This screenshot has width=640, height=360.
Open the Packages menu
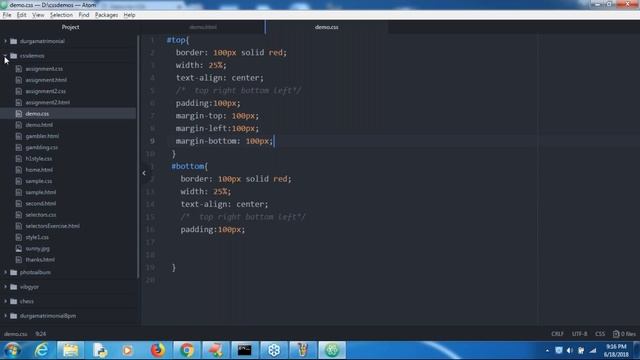pyautogui.click(x=106, y=15)
